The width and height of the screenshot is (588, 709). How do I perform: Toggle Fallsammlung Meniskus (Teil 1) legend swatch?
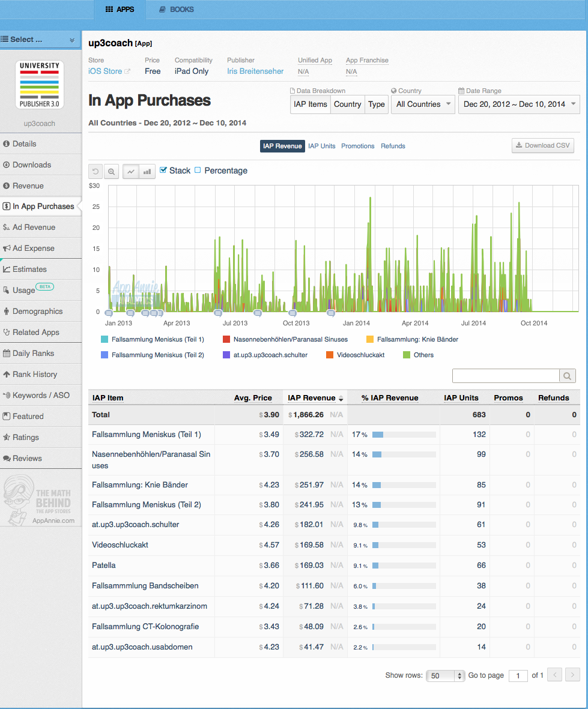(x=105, y=340)
